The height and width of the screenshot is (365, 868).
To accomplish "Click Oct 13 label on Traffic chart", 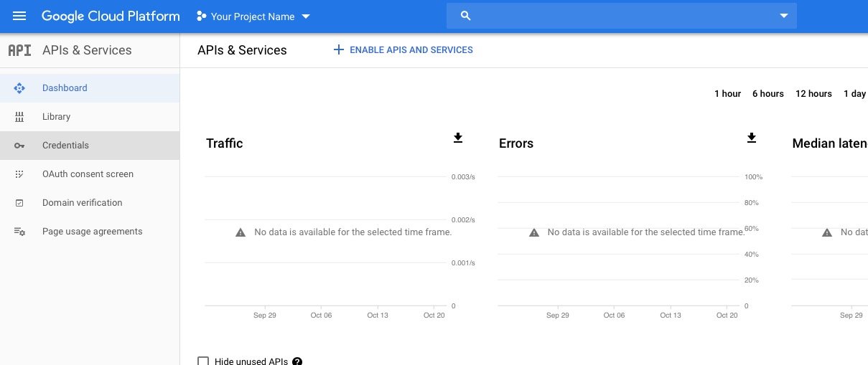I will 378,316.
